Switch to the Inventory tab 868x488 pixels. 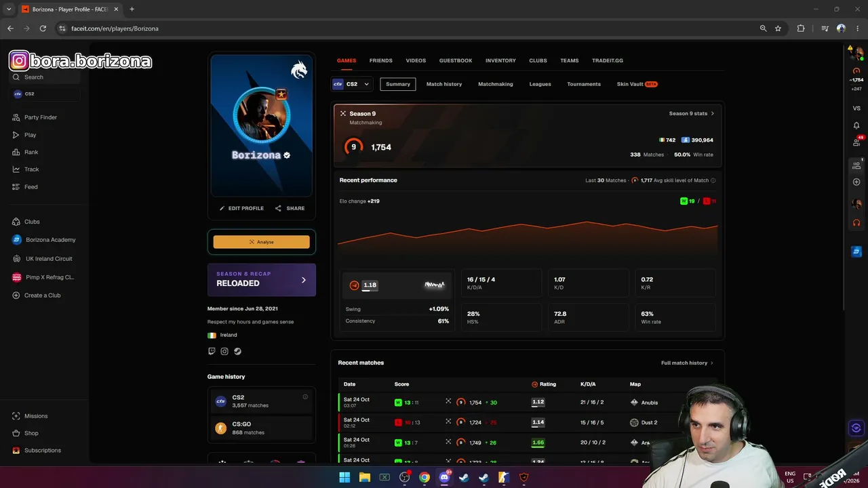500,60
